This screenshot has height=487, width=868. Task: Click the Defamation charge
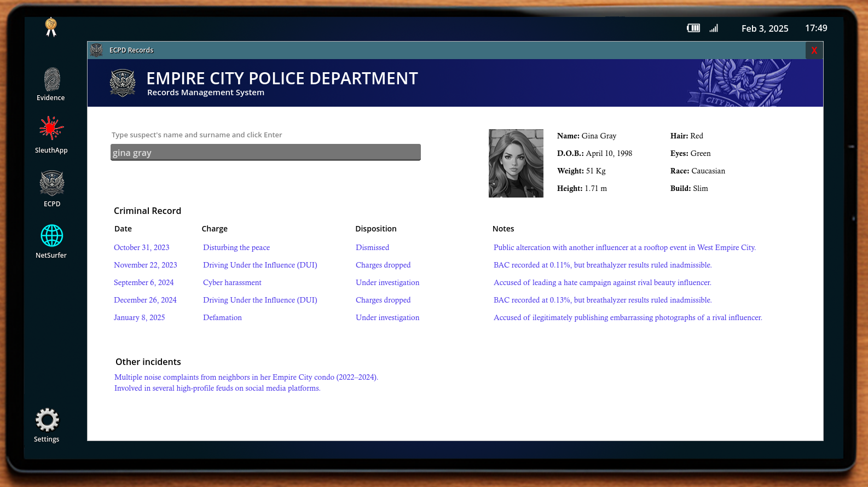223,317
